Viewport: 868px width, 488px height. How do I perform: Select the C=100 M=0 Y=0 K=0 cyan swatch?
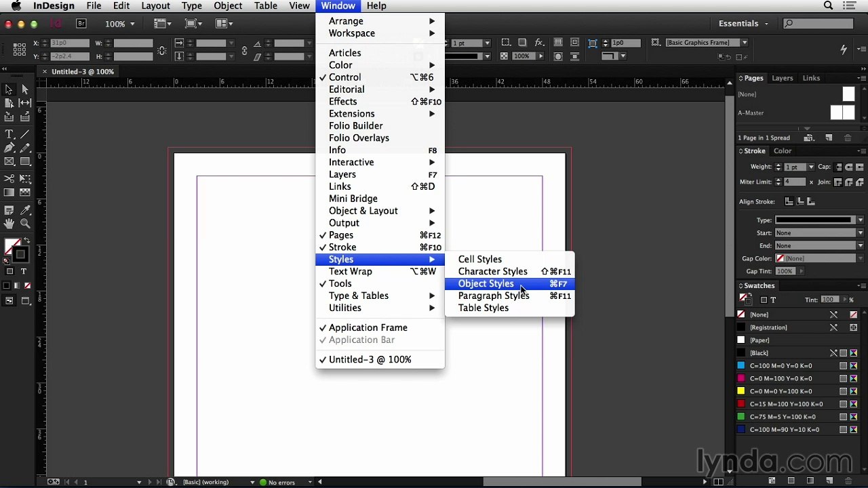(x=798, y=366)
